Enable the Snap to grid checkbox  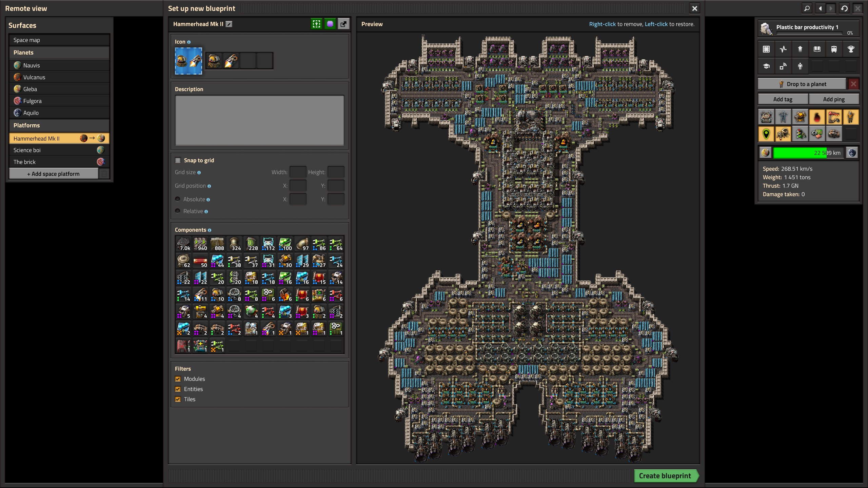tap(178, 160)
